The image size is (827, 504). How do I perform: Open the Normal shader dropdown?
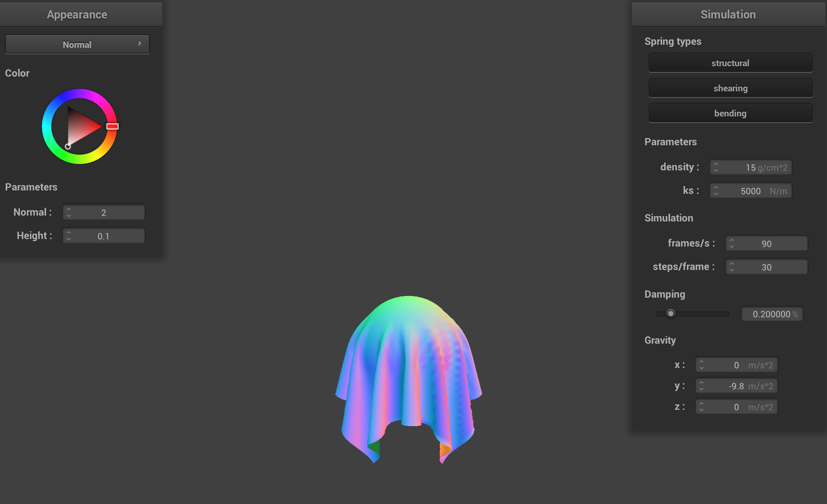click(77, 44)
